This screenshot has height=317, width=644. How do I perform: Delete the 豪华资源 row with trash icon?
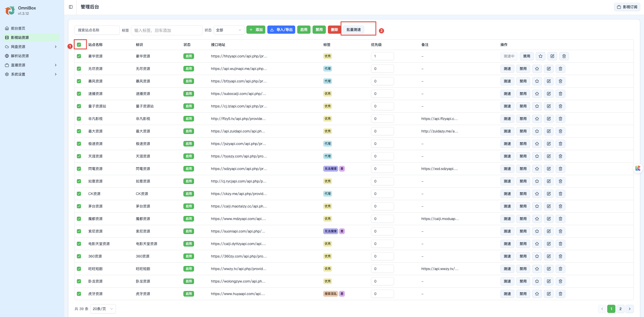pyautogui.click(x=564, y=56)
